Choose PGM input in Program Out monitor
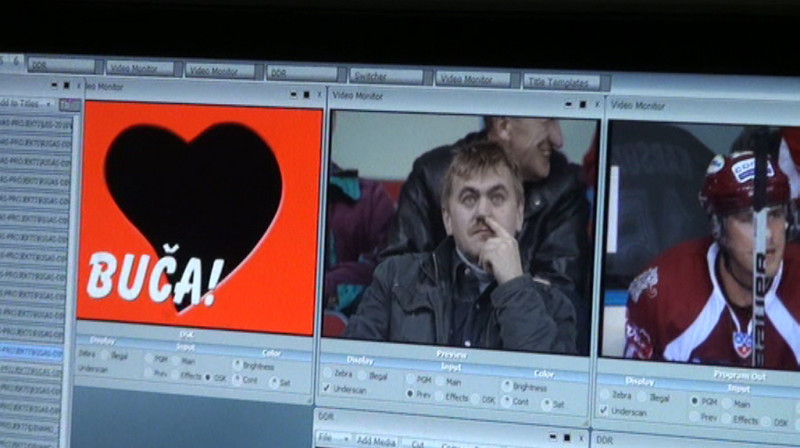This screenshot has width=800, height=448. [x=694, y=401]
